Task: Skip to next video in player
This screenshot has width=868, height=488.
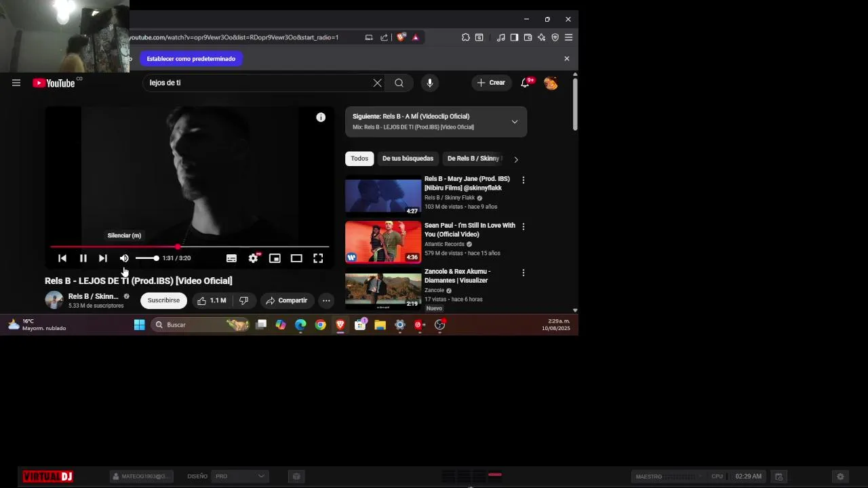Action: (x=103, y=258)
